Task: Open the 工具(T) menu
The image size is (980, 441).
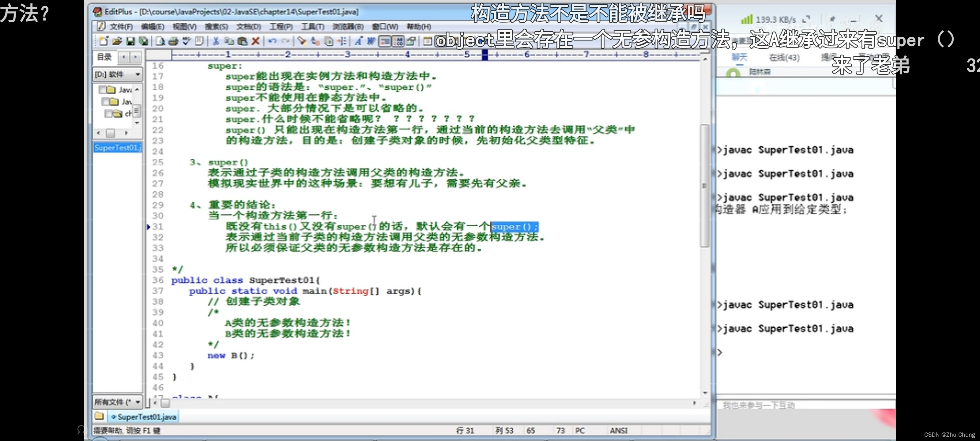Action: (313, 27)
